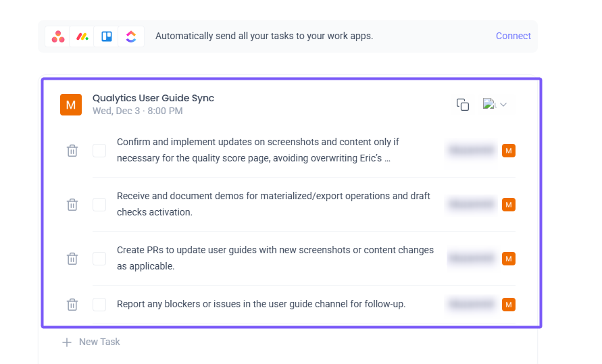Open assignee selector for 'Report any blockers' task
The width and height of the screenshot is (602, 364).
[481, 305]
